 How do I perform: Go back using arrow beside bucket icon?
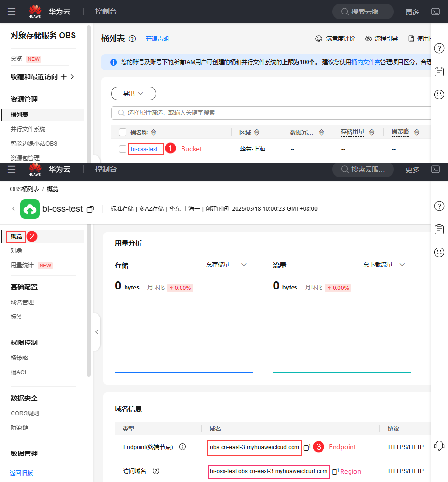click(13, 209)
